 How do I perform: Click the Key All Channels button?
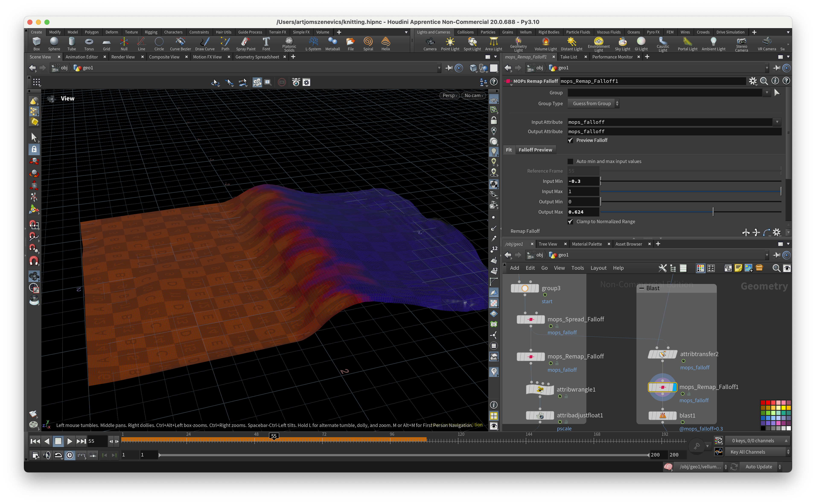[748, 452]
